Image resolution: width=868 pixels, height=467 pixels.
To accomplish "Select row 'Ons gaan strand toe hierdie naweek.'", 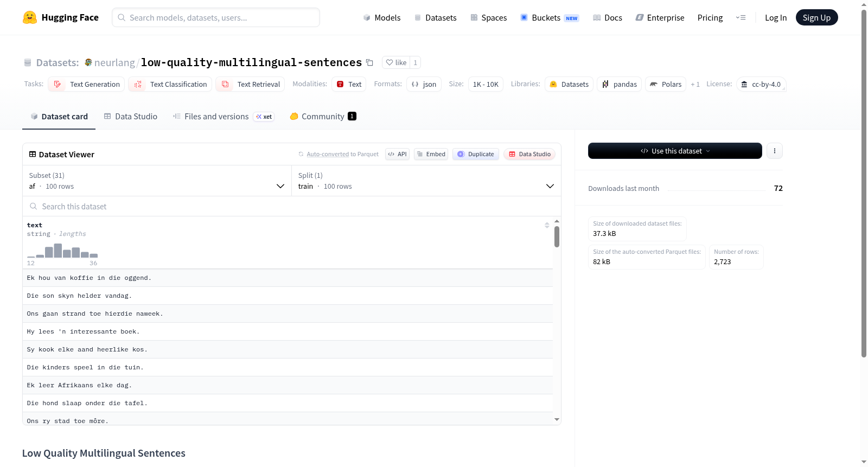I will pos(288,314).
